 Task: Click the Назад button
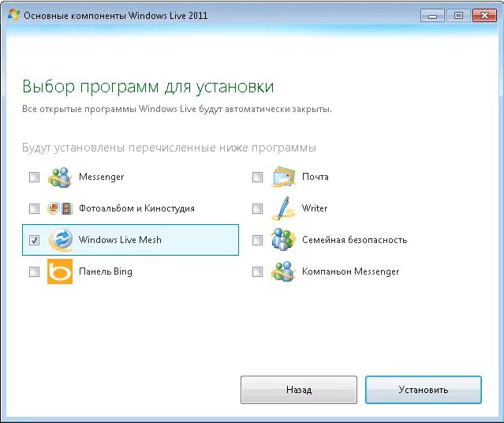coord(299,390)
